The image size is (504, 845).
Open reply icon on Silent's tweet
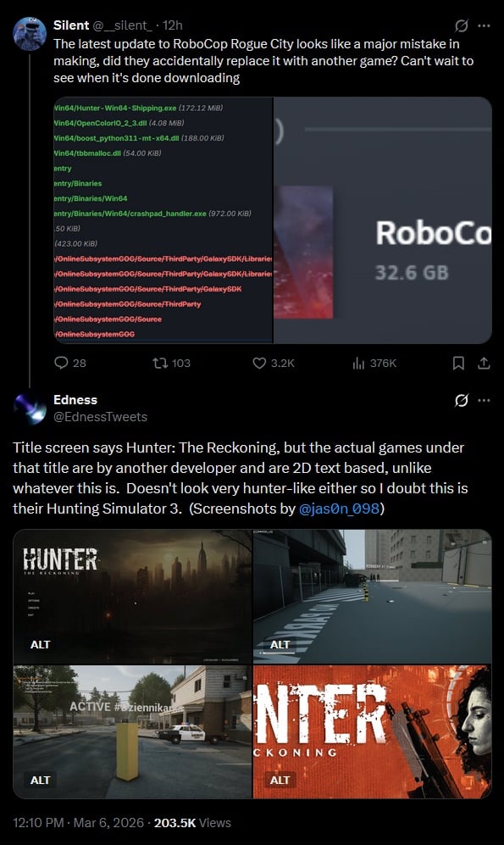point(61,363)
